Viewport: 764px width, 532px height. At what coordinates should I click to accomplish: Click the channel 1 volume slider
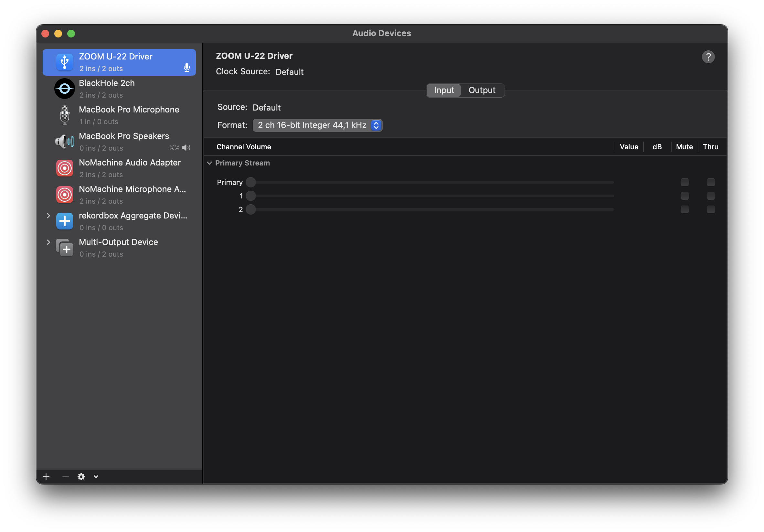[x=430, y=196]
